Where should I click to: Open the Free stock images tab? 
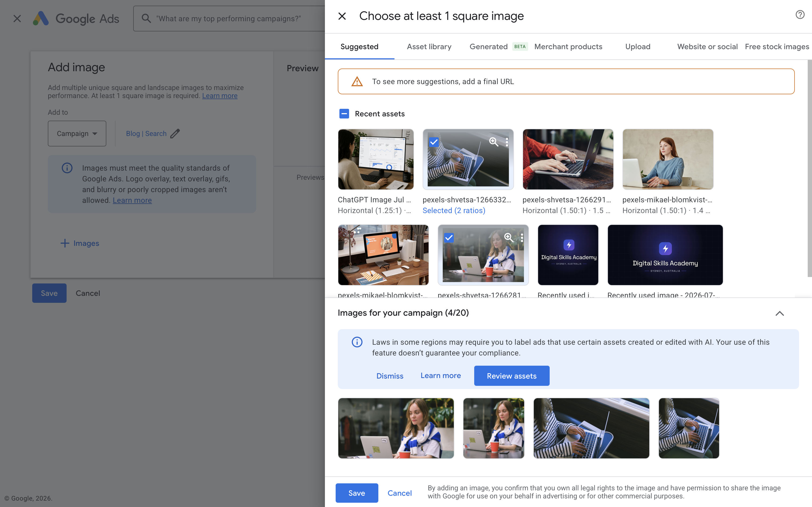coord(777,46)
